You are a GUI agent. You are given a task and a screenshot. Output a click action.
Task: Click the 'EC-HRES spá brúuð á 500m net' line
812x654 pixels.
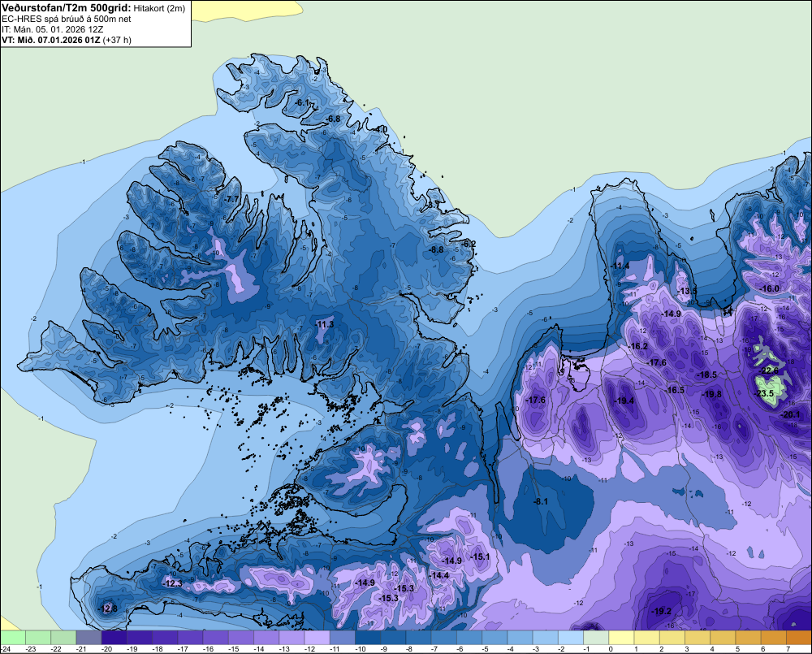coord(67,19)
